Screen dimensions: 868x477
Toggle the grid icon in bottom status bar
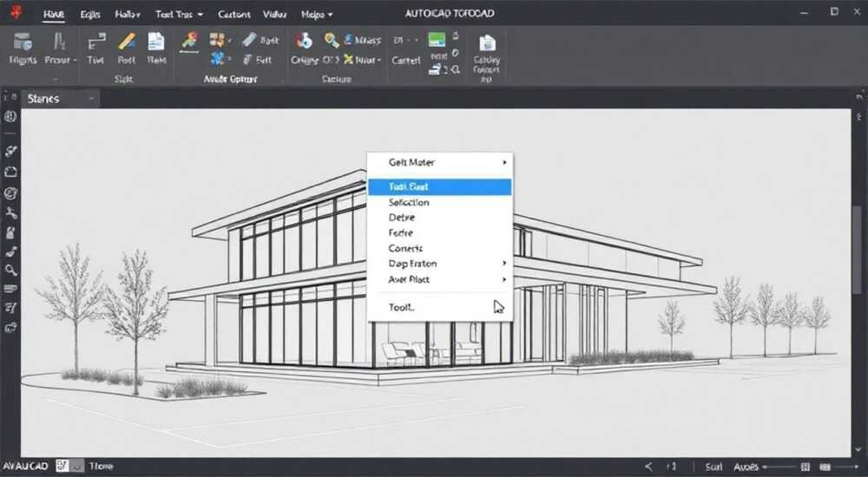[806, 467]
